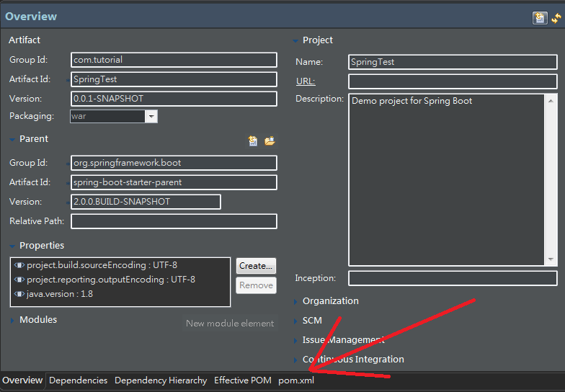This screenshot has width=565, height=392.
Task: Select the project.reporting.outputEncoding property icon
Action: (19, 280)
